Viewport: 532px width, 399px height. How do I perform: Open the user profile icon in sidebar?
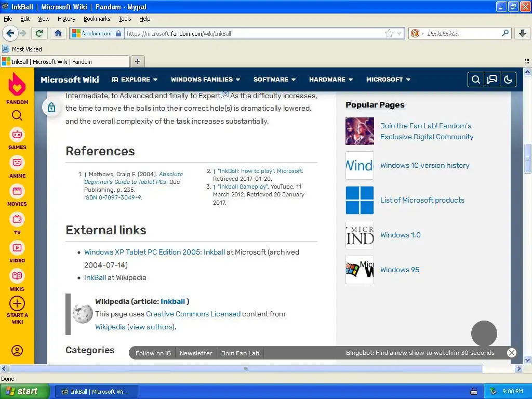click(x=17, y=351)
